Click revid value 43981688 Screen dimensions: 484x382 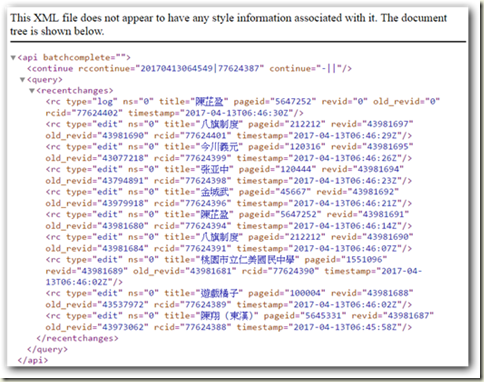pyautogui.click(x=388, y=293)
